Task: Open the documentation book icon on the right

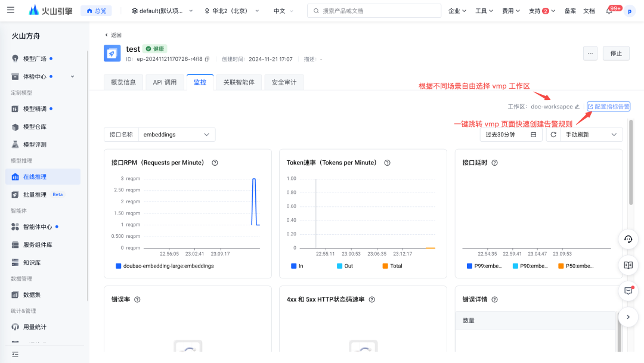Action: coord(628,265)
